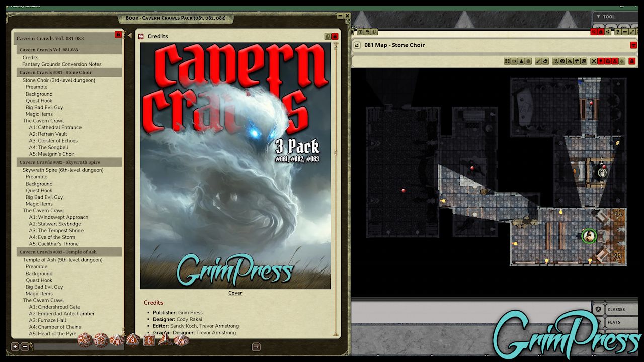
Task: Collapse the 'Cavern Crawls #083 - Temple of Ash' section
Action: 69,252
